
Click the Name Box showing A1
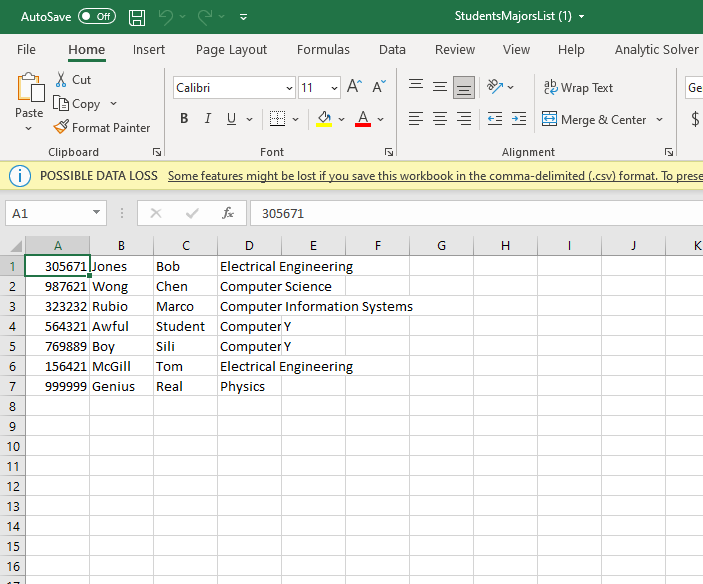coord(56,213)
